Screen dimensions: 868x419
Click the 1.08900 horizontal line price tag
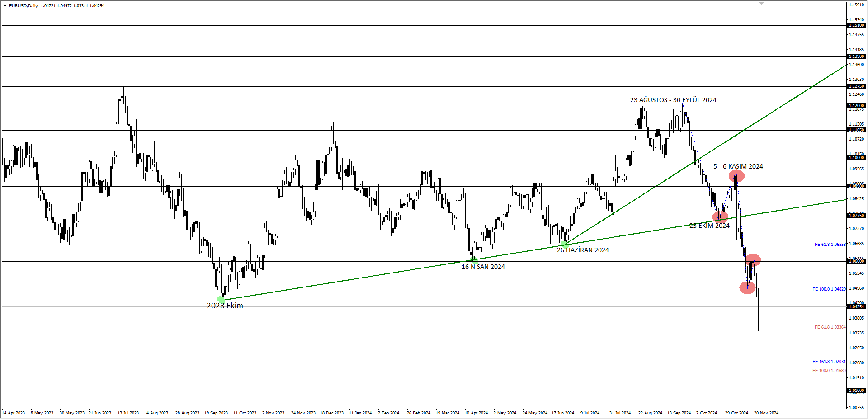(856, 186)
